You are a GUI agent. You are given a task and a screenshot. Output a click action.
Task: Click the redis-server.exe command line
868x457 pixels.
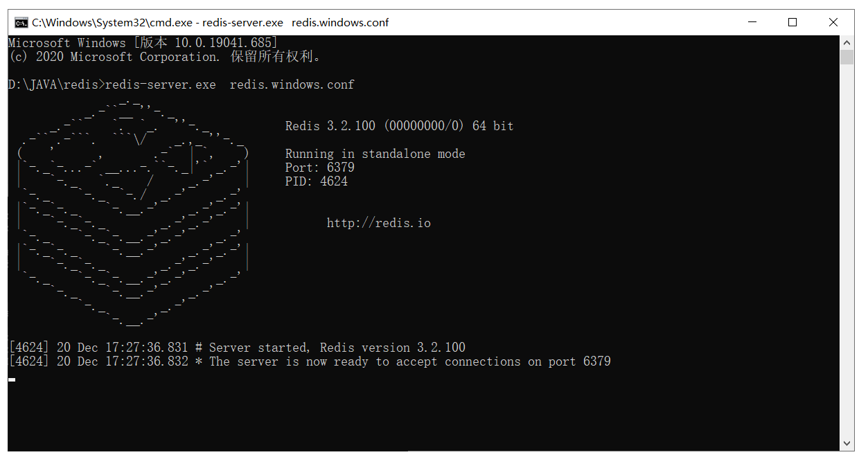click(181, 84)
